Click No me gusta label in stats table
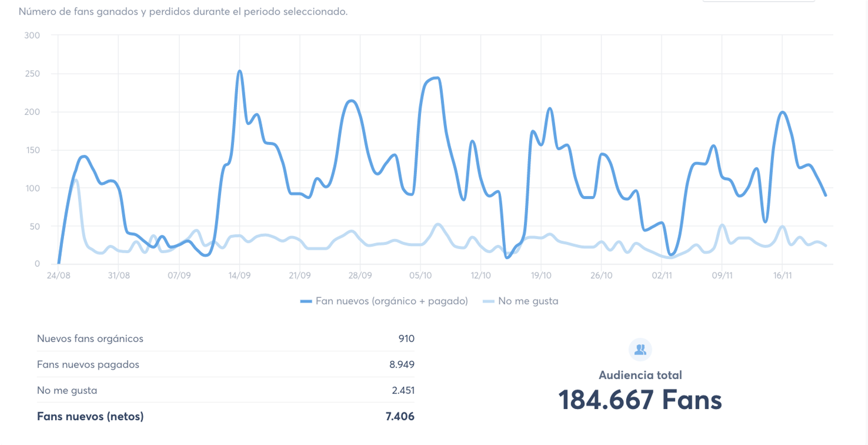The image size is (868, 445). coord(67,390)
